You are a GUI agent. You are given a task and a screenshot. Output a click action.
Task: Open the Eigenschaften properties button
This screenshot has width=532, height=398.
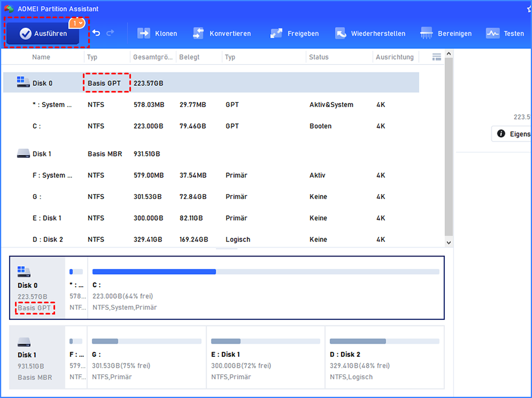pyautogui.click(x=511, y=134)
